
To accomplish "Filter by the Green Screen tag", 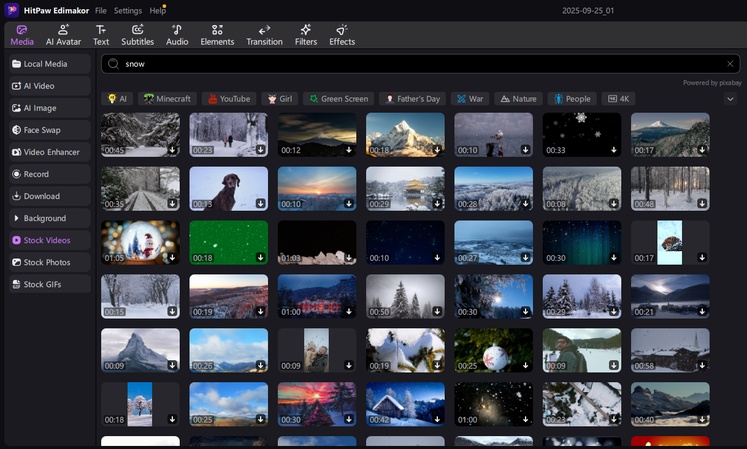I will point(339,99).
